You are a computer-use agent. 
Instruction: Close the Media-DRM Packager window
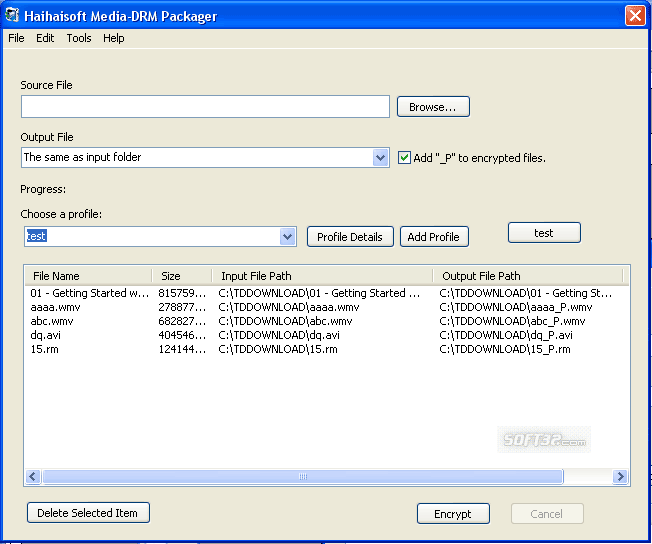(x=635, y=16)
